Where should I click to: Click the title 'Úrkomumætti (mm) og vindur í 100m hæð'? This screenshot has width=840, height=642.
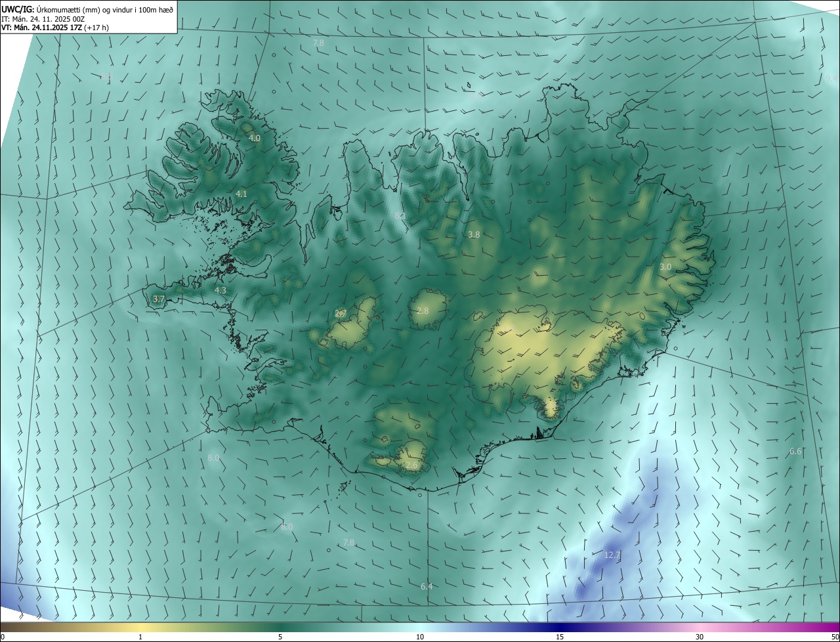(x=104, y=9)
